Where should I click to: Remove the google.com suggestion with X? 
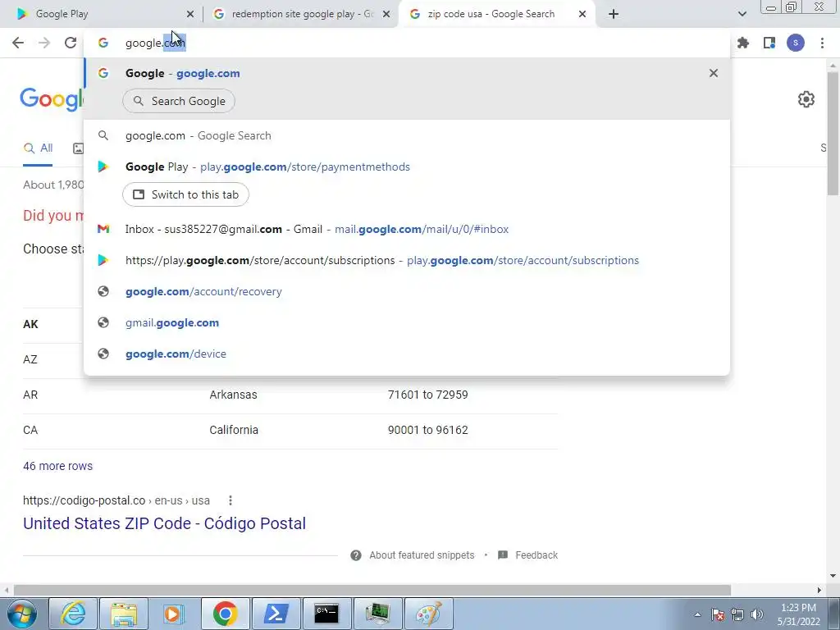[x=713, y=73]
